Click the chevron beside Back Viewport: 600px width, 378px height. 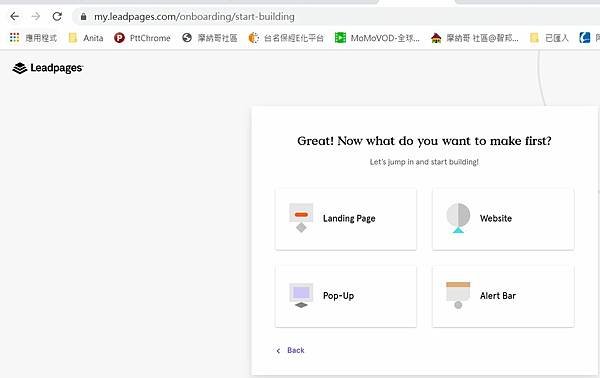coord(278,350)
